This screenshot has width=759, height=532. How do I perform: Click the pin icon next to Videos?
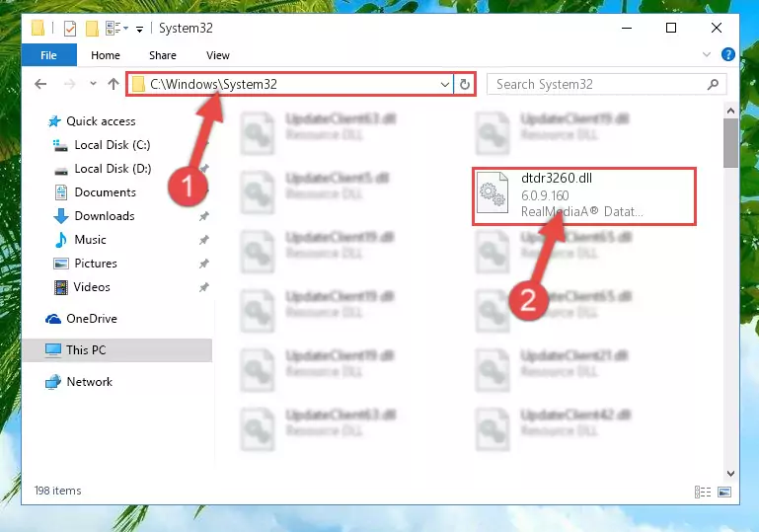(204, 287)
